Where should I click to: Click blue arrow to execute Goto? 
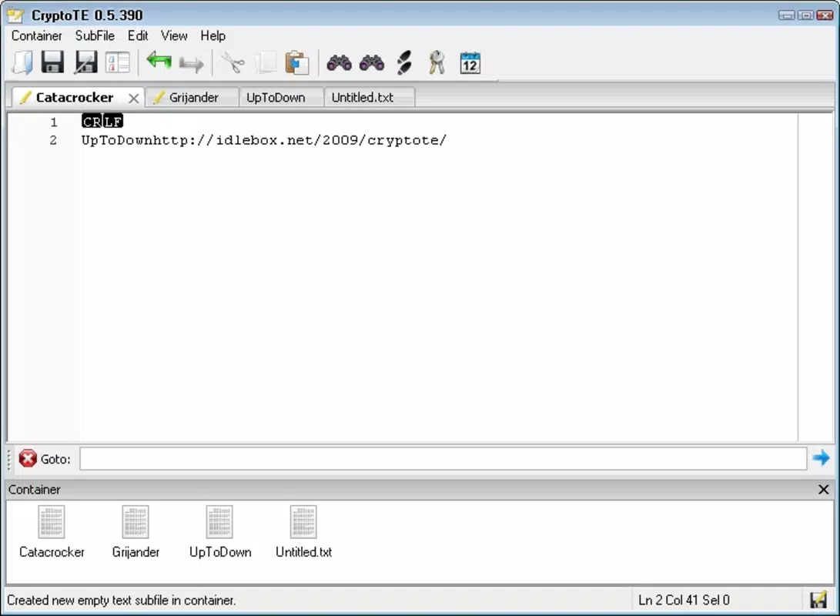coord(821,458)
